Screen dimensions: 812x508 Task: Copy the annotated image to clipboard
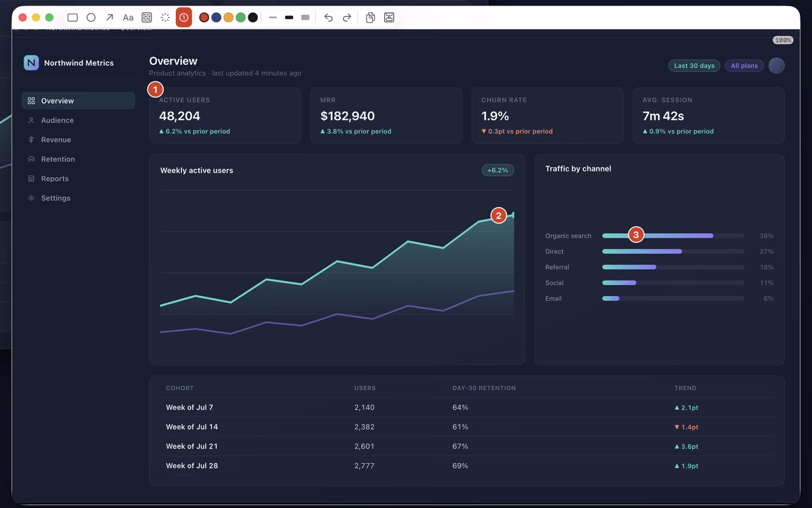pyautogui.click(x=370, y=18)
